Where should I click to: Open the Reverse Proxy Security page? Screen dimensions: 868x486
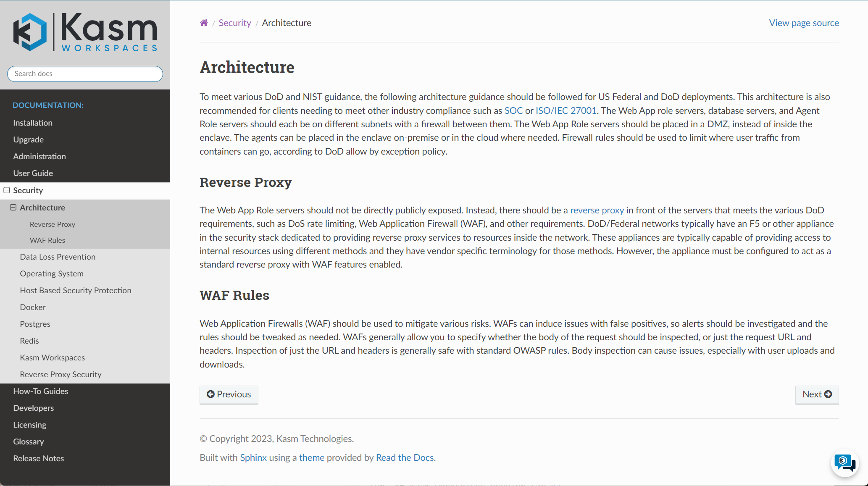(60, 374)
